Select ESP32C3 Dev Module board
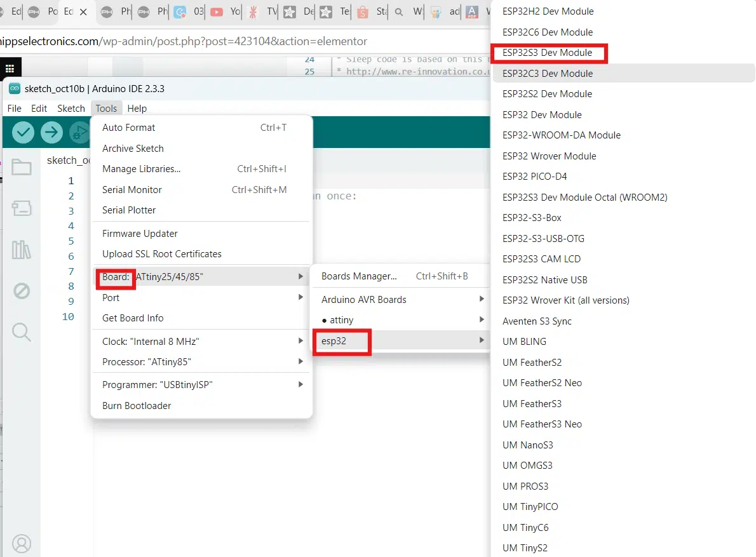 tap(623, 73)
